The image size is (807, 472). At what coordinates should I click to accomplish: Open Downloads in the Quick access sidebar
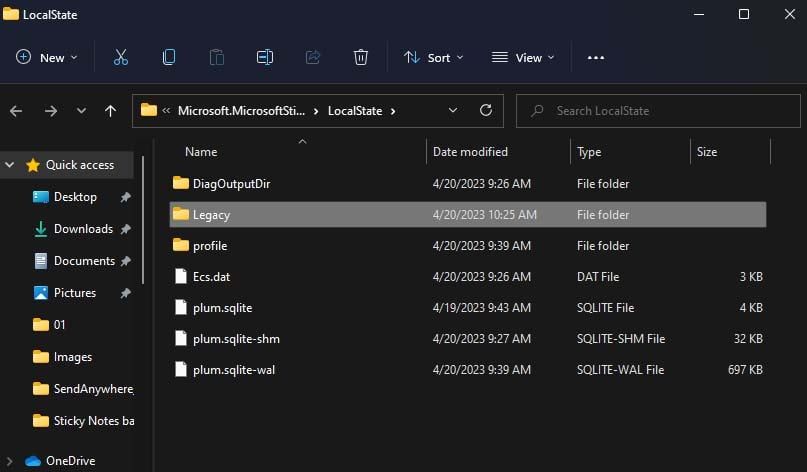pyautogui.click(x=83, y=229)
